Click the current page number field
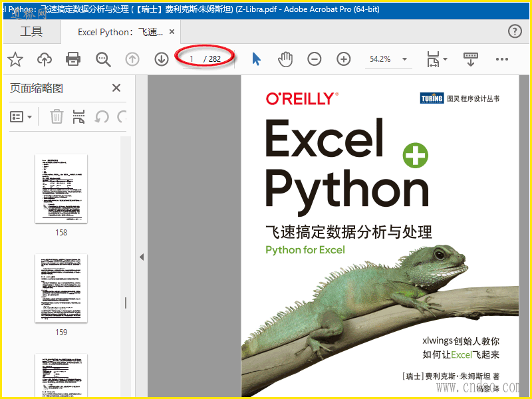This screenshot has width=532, height=399. point(192,59)
